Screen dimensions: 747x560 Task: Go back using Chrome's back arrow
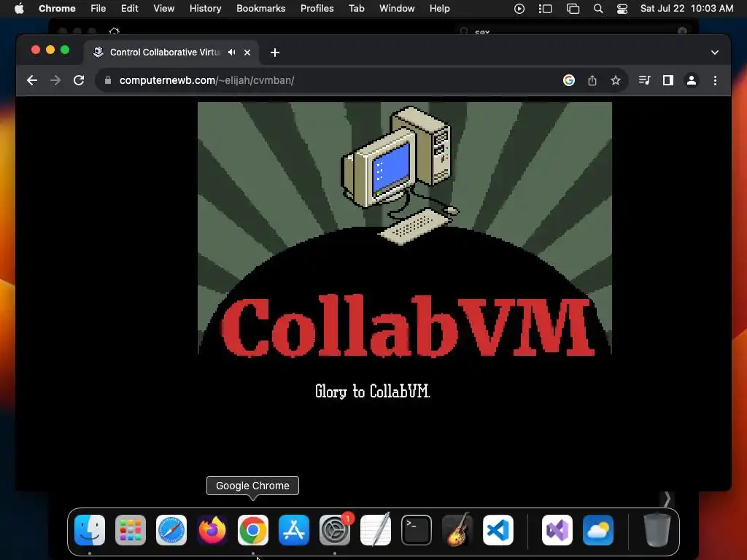tap(32, 80)
